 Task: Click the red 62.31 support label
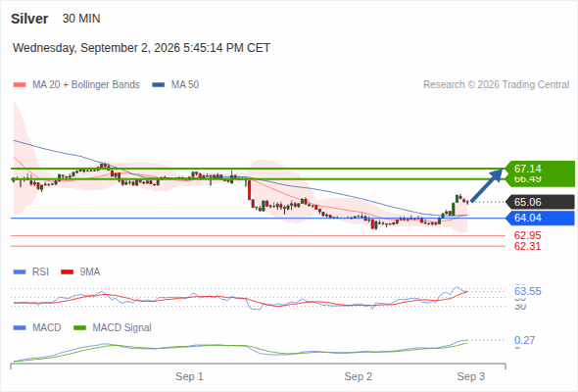(527, 246)
